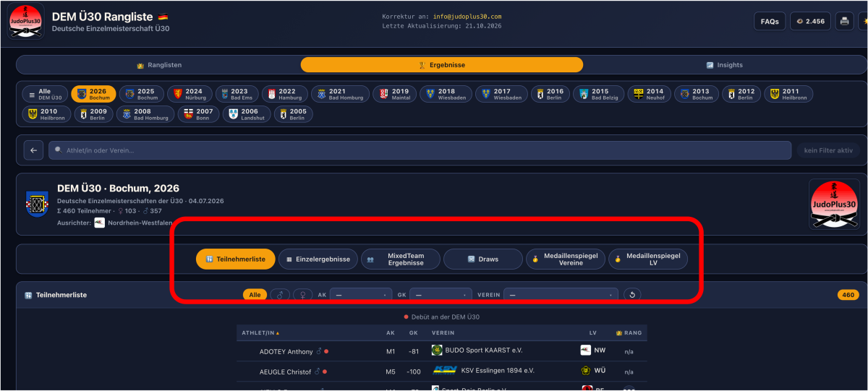
Task: Open club BUDO Sport KAARST e.V.
Action: coord(484,351)
